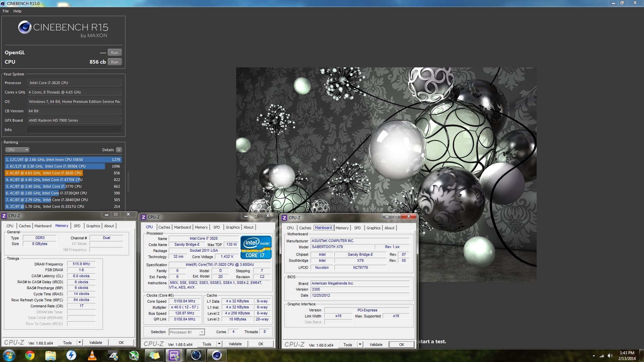This screenshot has width=644, height=362.
Task: Click the Intel Core i7 logo badge
Action: point(256,247)
